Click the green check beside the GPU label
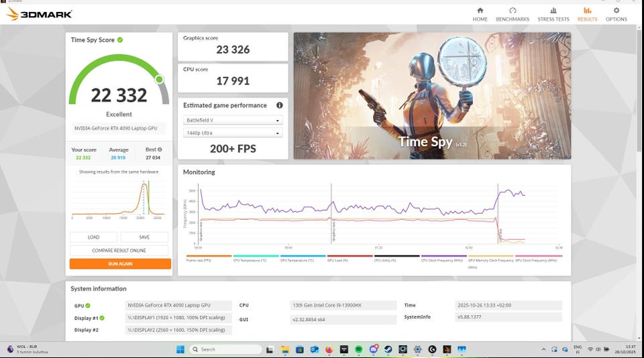Image resolution: width=644 pixels, height=358 pixels. click(x=88, y=306)
